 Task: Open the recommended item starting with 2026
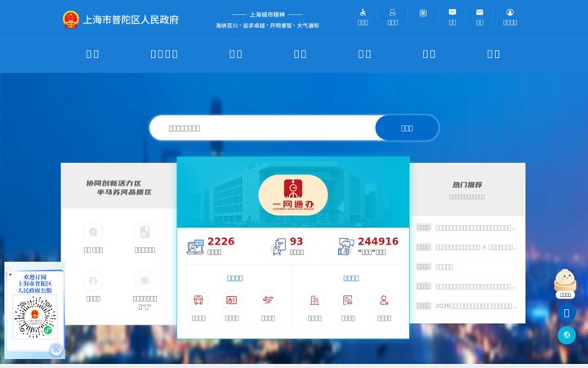[476, 306]
